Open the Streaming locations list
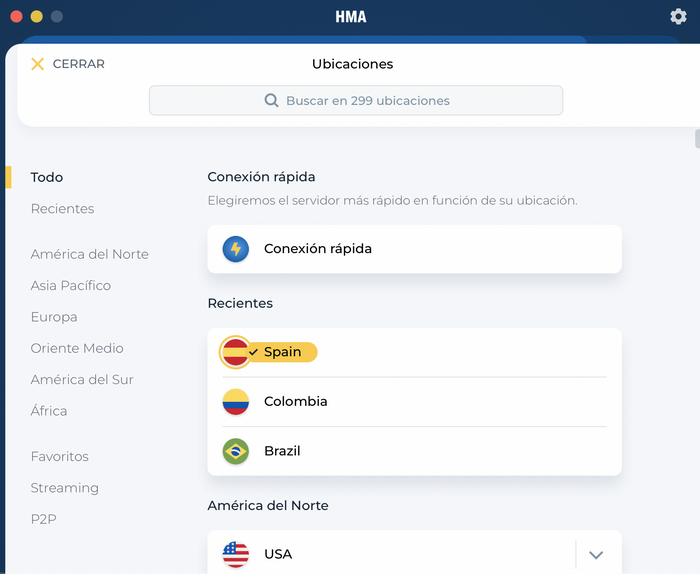Image resolution: width=700 pixels, height=574 pixels. (x=65, y=488)
